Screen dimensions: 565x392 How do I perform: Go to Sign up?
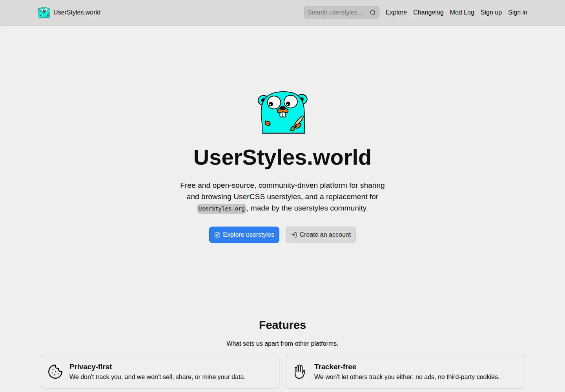(491, 13)
